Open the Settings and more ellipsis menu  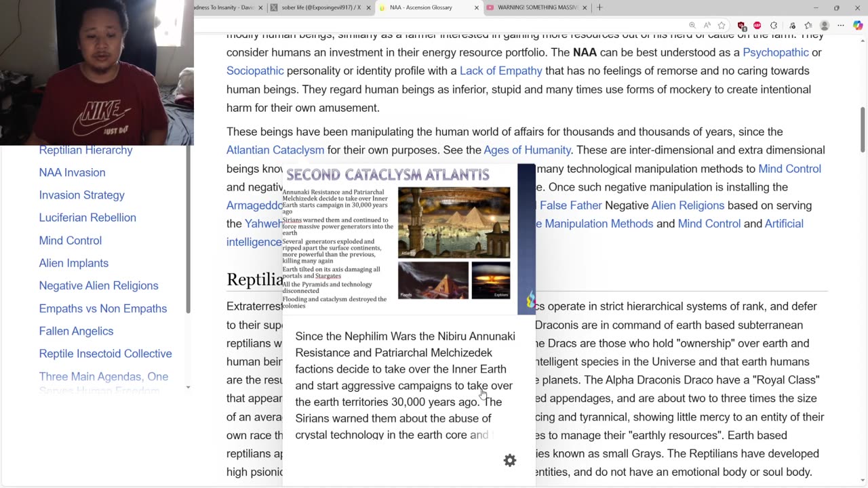point(841,26)
